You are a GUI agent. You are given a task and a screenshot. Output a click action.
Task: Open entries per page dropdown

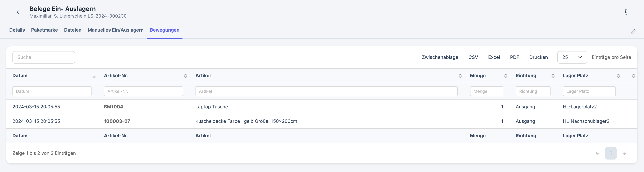572,57
